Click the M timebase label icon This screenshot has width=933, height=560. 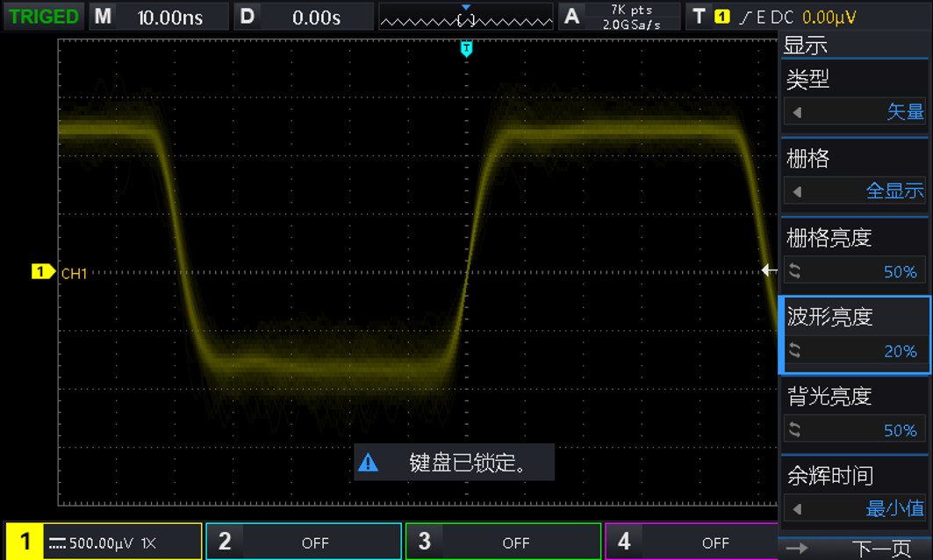coord(103,17)
